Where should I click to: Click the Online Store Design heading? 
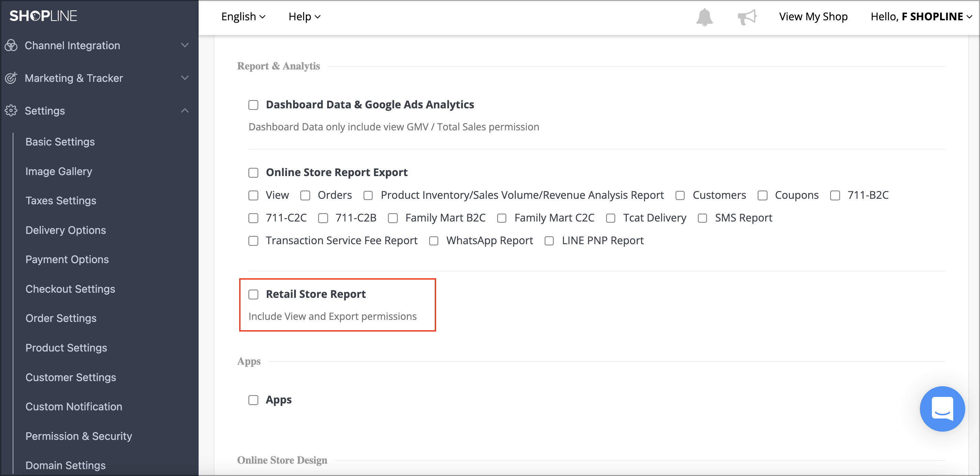point(282,460)
